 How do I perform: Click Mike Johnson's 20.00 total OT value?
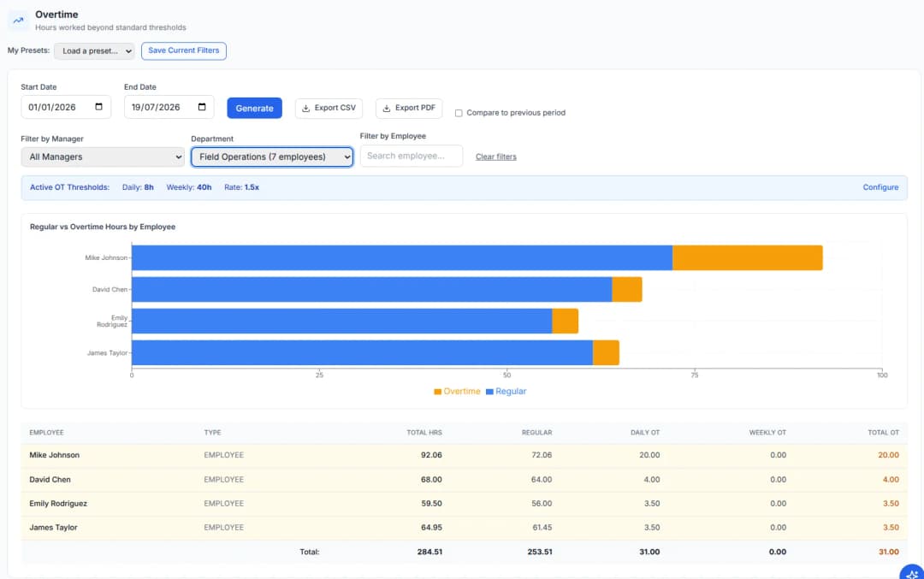point(889,455)
